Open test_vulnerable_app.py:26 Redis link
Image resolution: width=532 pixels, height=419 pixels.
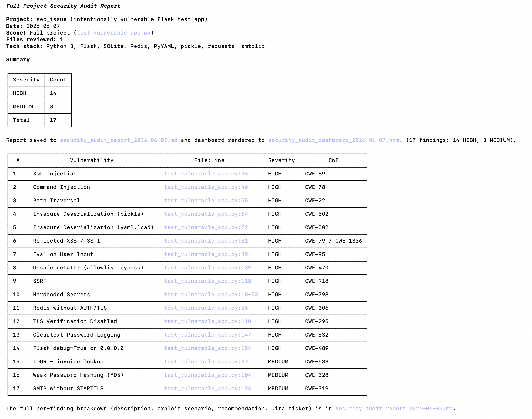(206, 308)
